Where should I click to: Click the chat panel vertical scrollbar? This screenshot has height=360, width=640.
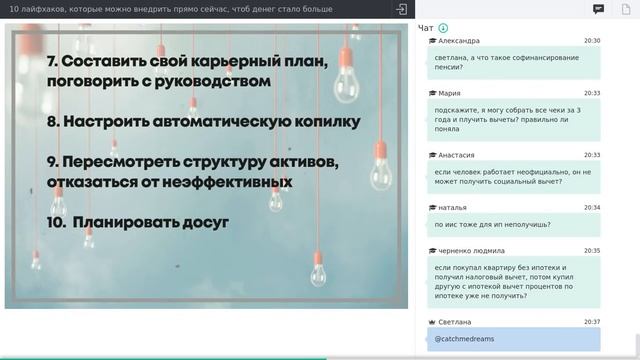tap(638, 345)
